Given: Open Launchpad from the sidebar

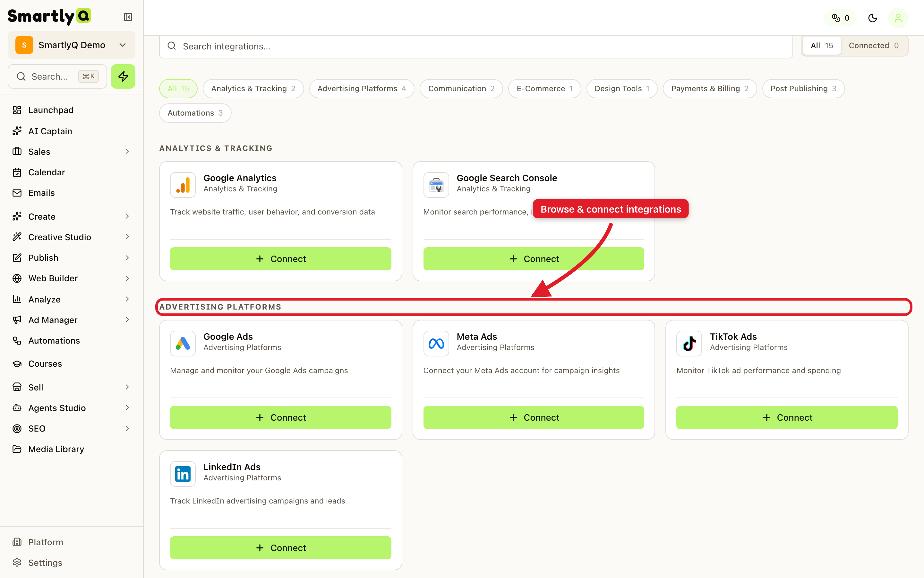Looking at the screenshot, I should [72, 110].
